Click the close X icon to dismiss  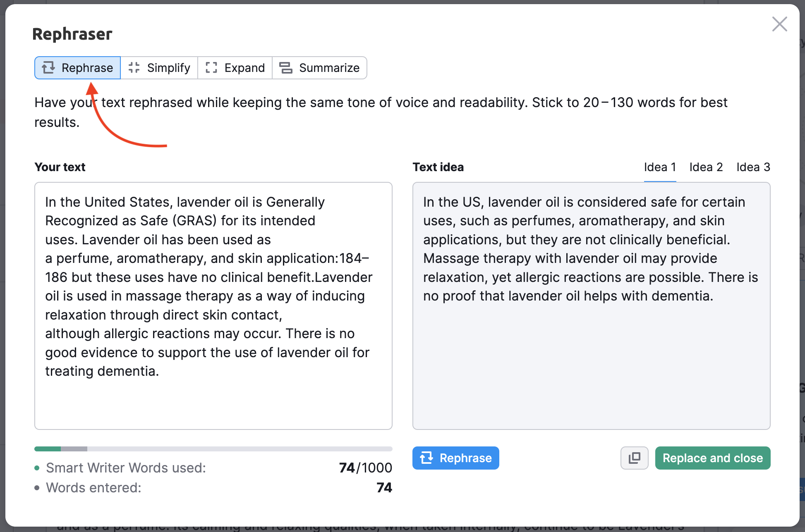778,24
